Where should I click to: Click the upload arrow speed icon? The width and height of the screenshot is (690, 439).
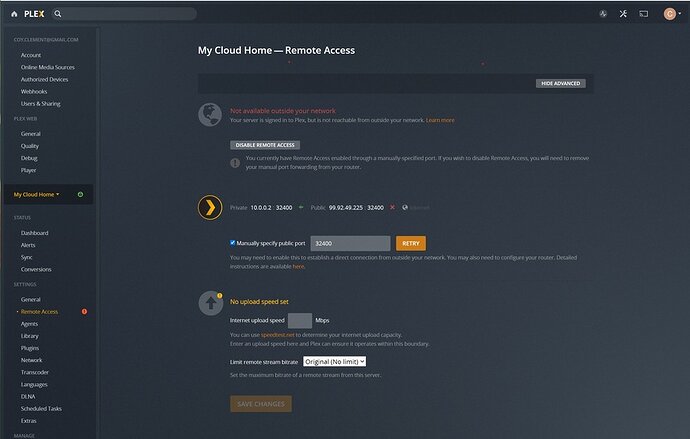(210, 303)
